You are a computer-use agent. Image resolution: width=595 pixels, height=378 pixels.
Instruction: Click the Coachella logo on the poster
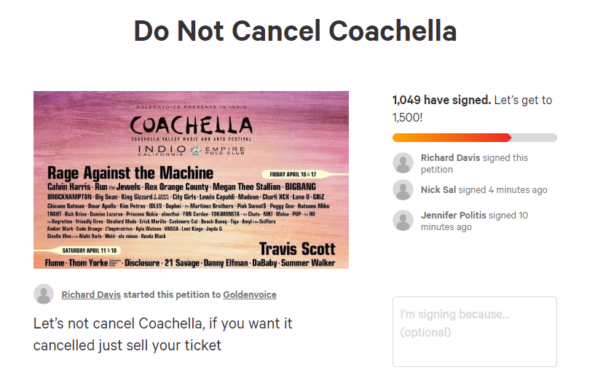coord(191,126)
